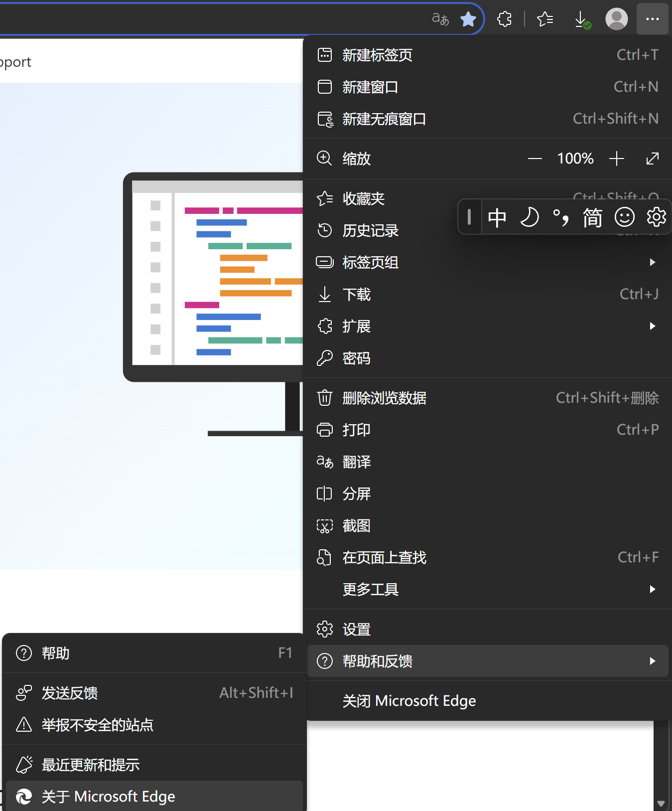672x811 pixels.
Task: Toggle IME punctuation mode icon
Action: click(x=561, y=217)
